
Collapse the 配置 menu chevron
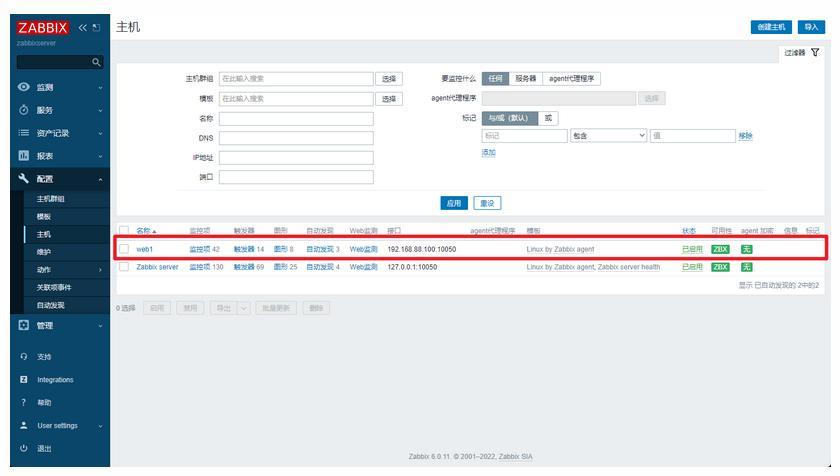coord(100,179)
